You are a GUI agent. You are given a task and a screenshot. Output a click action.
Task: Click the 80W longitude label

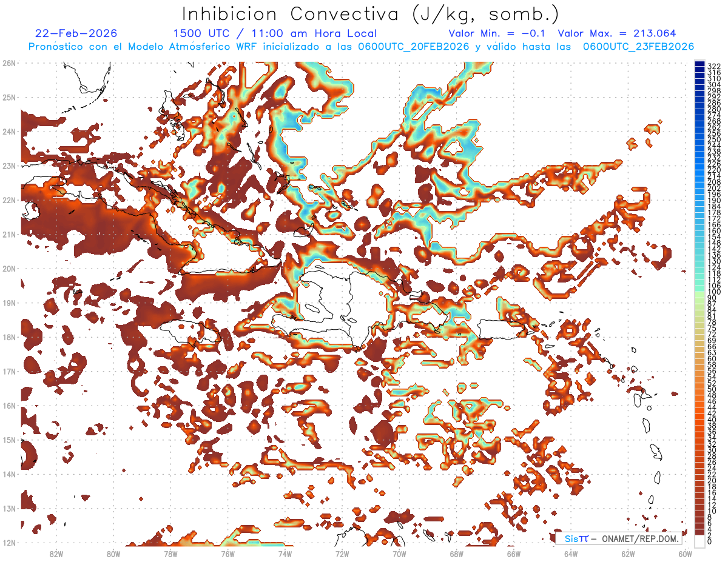click(113, 554)
